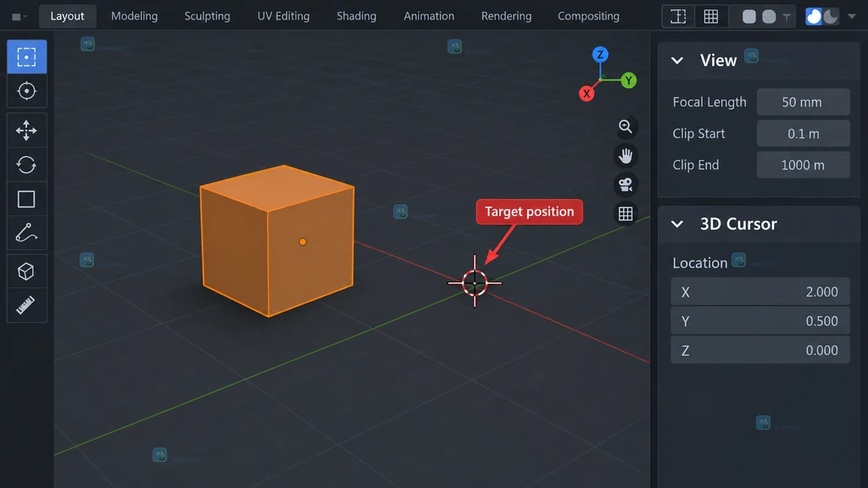This screenshot has height=488, width=868.
Task: Click the zoom magnifier viewport icon
Action: pyautogui.click(x=626, y=127)
